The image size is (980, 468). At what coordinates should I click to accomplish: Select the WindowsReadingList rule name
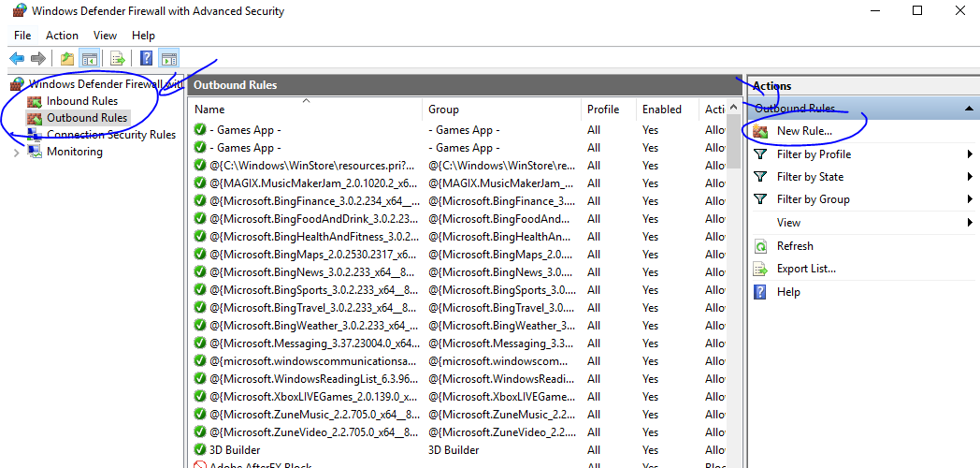(x=314, y=378)
